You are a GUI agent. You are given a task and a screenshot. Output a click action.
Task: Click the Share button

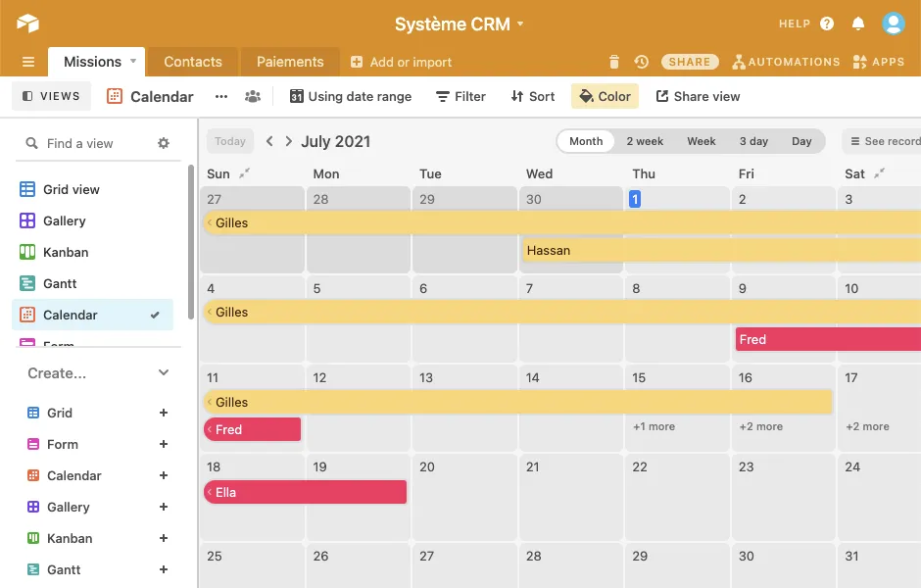(x=690, y=62)
